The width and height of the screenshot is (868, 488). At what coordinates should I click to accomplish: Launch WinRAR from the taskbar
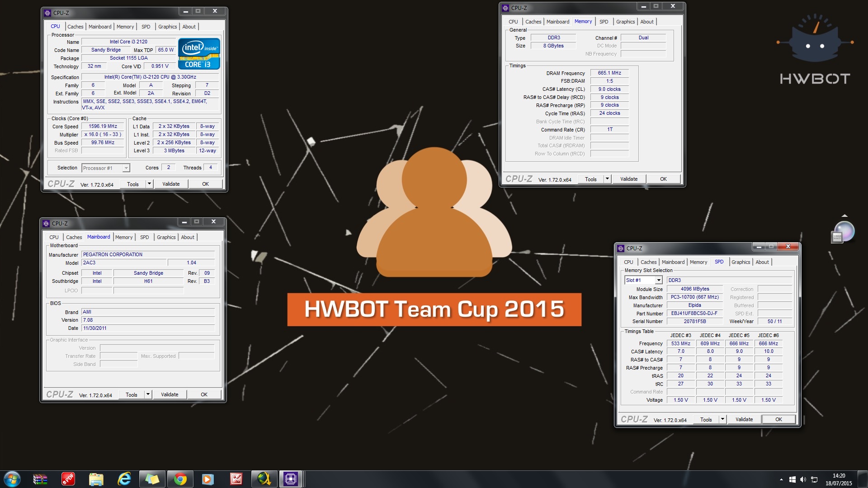pyautogui.click(x=40, y=479)
